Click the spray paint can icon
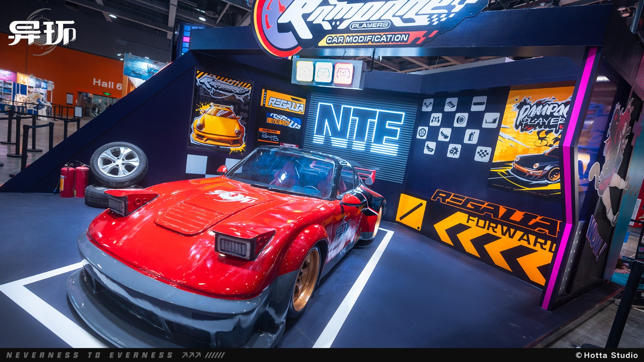644x362 pixels. [x=471, y=137]
